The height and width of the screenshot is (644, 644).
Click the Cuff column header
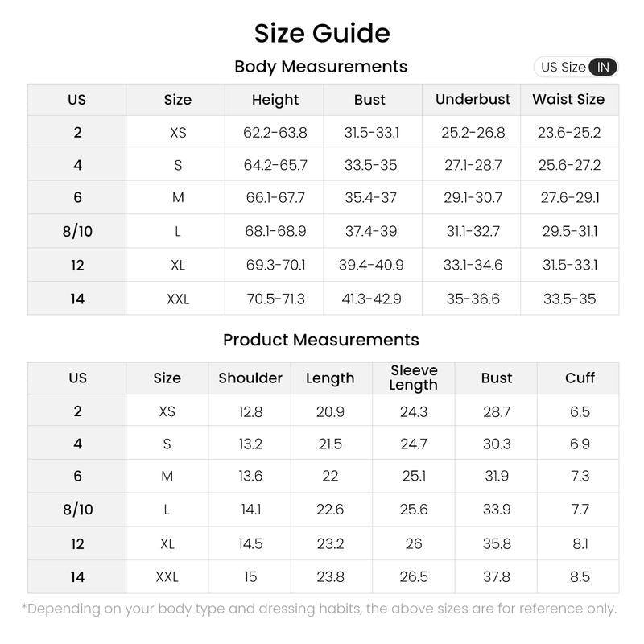click(580, 378)
